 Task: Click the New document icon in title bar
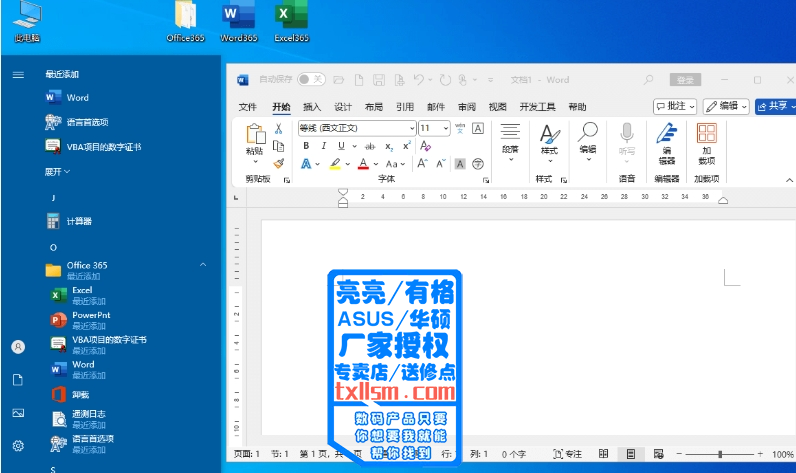click(x=359, y=80)
